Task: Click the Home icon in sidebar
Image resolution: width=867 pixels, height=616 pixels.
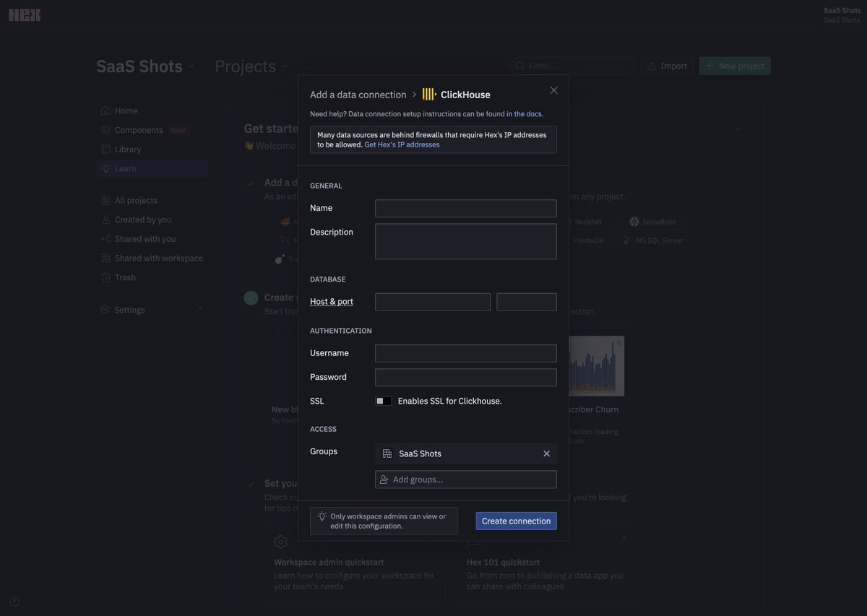Action: coord(105,110)
